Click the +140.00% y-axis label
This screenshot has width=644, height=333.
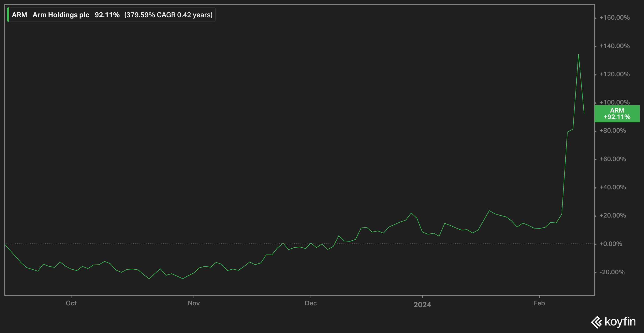click(x=614, y=46)
